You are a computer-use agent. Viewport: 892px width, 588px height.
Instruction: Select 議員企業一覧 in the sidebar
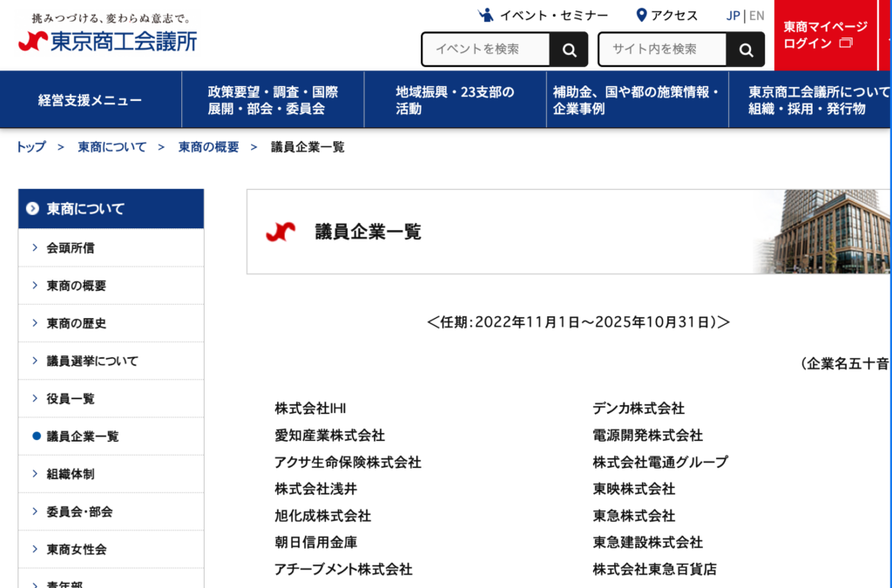[111, 436]
